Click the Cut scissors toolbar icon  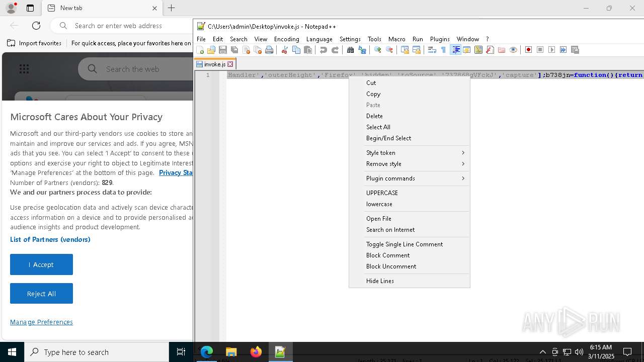284,50
